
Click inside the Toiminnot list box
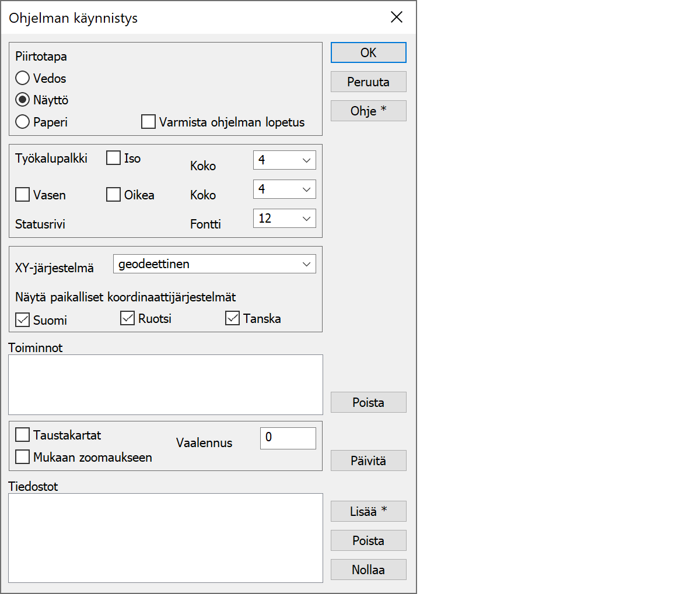pos(166,385)
